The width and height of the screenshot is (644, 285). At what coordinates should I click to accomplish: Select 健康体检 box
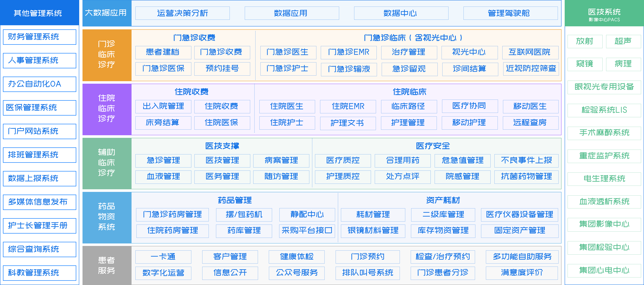click(x=297, y=257)
